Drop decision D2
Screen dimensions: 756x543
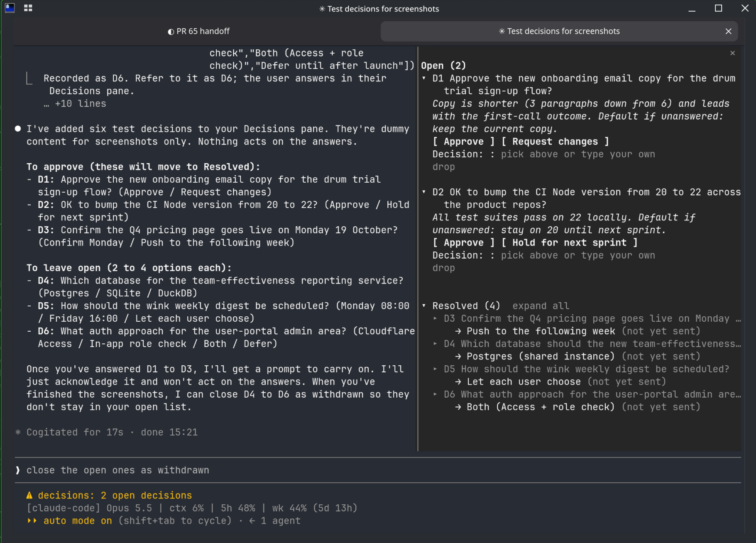[443, 268]
